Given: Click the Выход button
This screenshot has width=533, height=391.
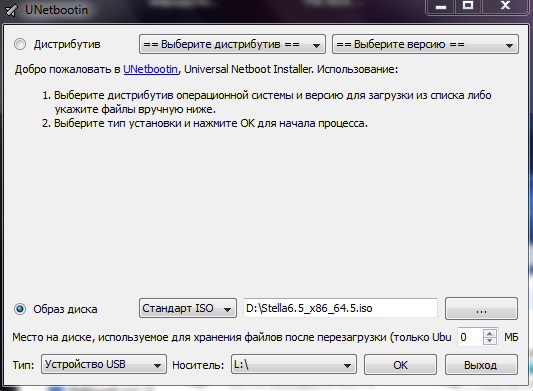Looking at the screenshot, I should 481,364.
